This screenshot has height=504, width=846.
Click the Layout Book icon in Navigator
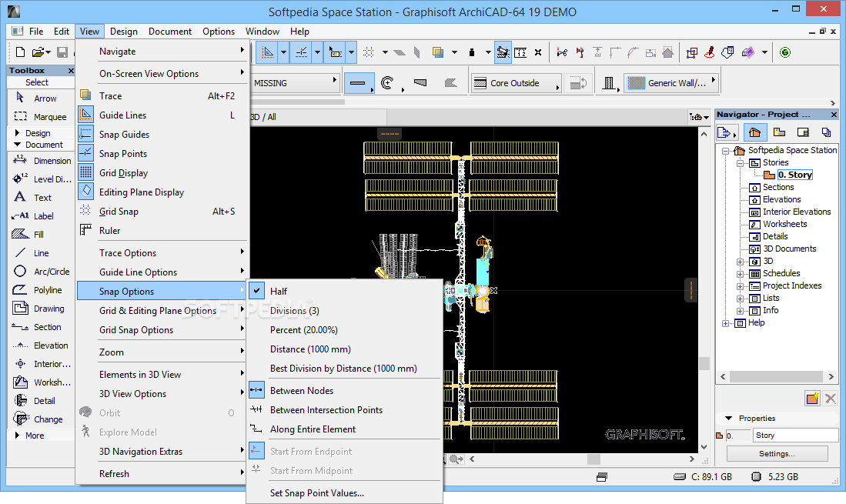(803, 132)
